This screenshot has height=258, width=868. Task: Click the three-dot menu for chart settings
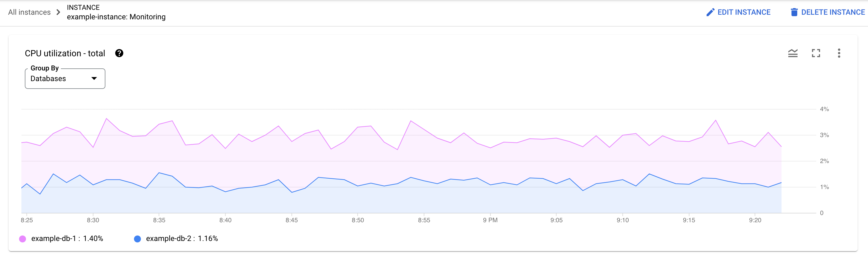[839, 53]
